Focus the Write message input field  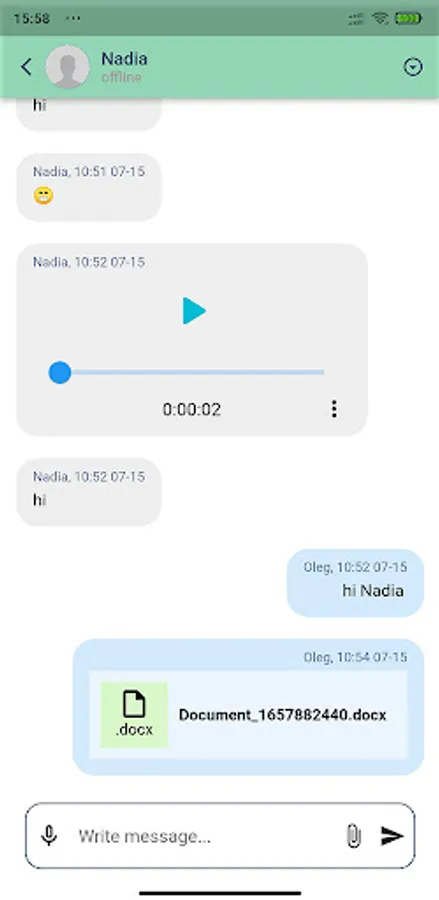point(207,836)
